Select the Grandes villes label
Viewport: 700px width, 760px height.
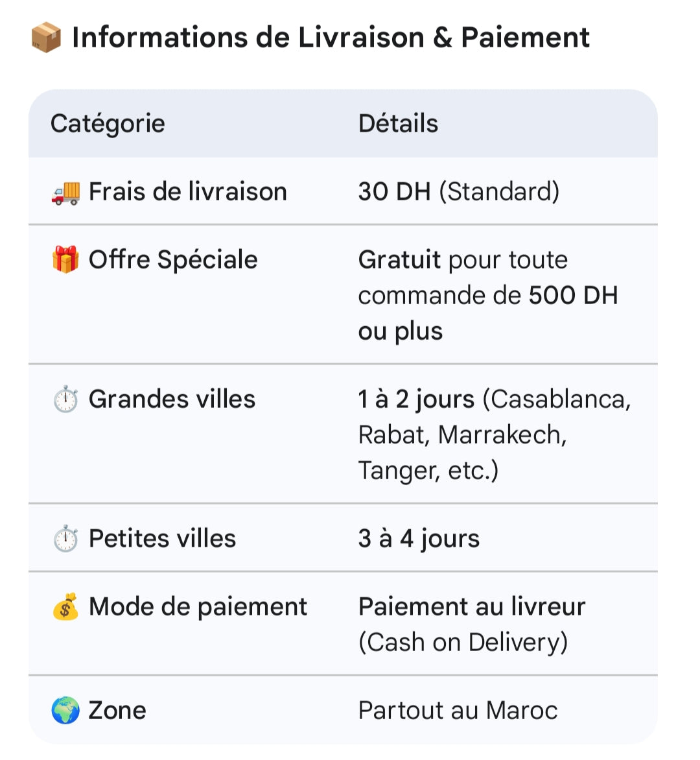tap(172, 399)
